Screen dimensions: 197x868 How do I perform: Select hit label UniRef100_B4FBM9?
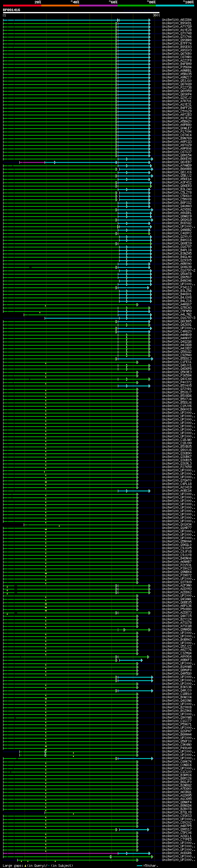(177, 64)
